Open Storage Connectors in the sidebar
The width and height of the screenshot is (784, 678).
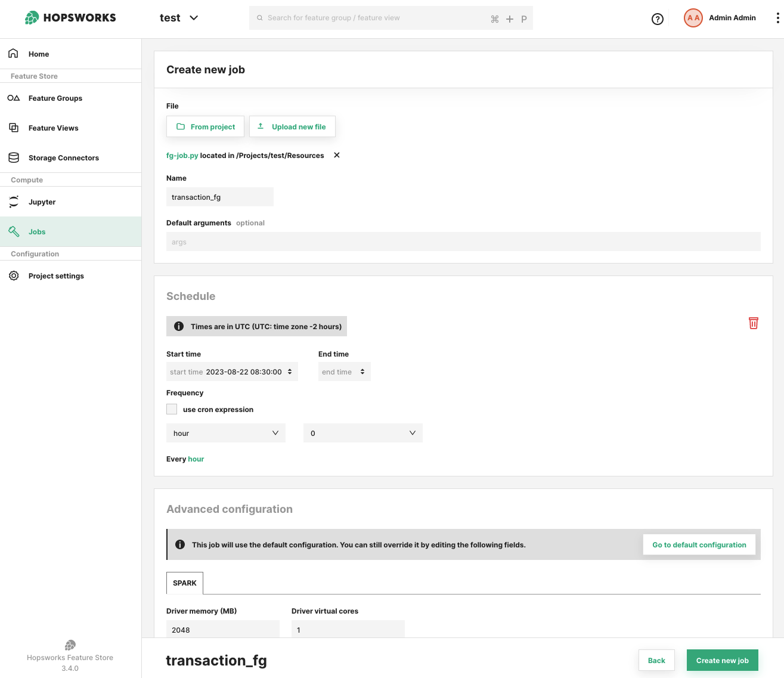point(63,158)
